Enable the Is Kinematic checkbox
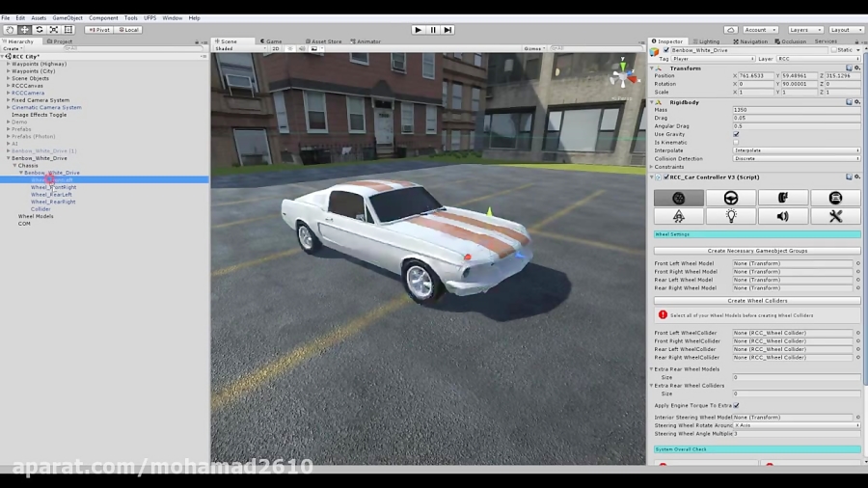The width and height of the screenshot is (868, 488). [736, 142]
